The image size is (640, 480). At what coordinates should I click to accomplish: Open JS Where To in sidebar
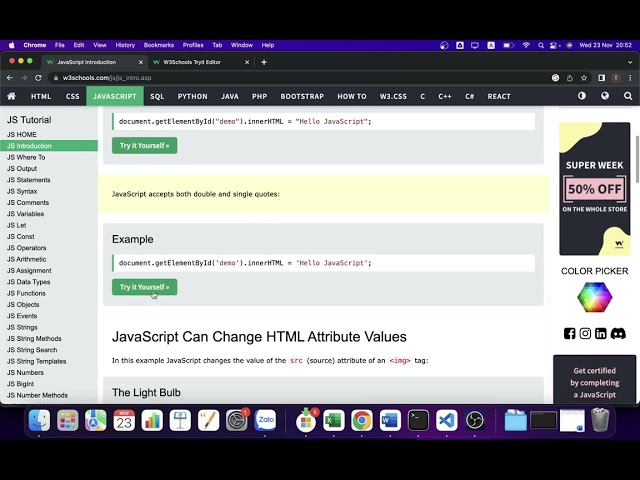tap(49, 157)
